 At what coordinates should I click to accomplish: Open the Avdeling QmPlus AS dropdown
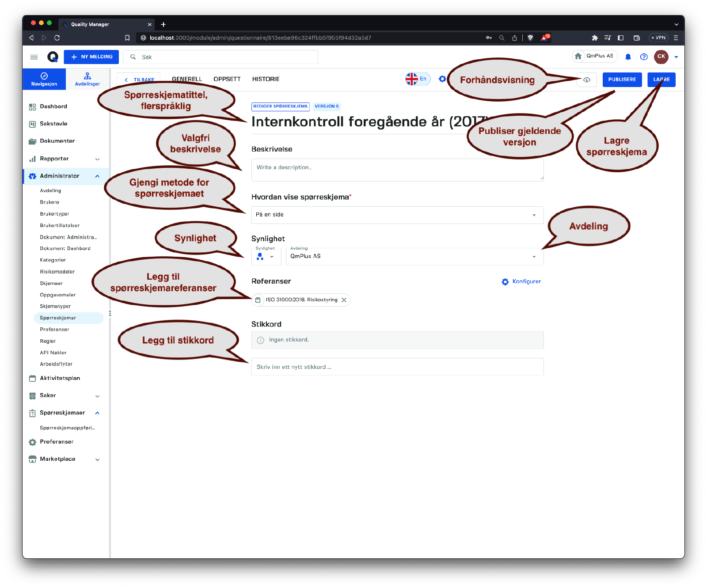(x=414, y=257)
